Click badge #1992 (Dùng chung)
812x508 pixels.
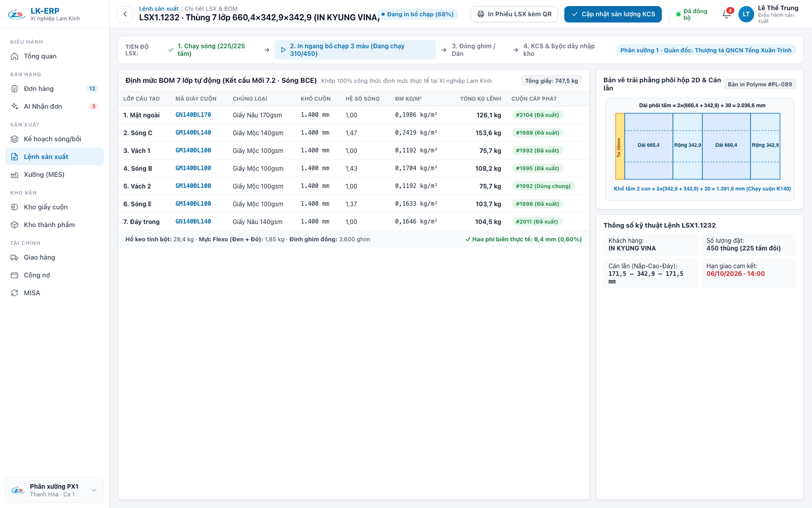(543, 186)
